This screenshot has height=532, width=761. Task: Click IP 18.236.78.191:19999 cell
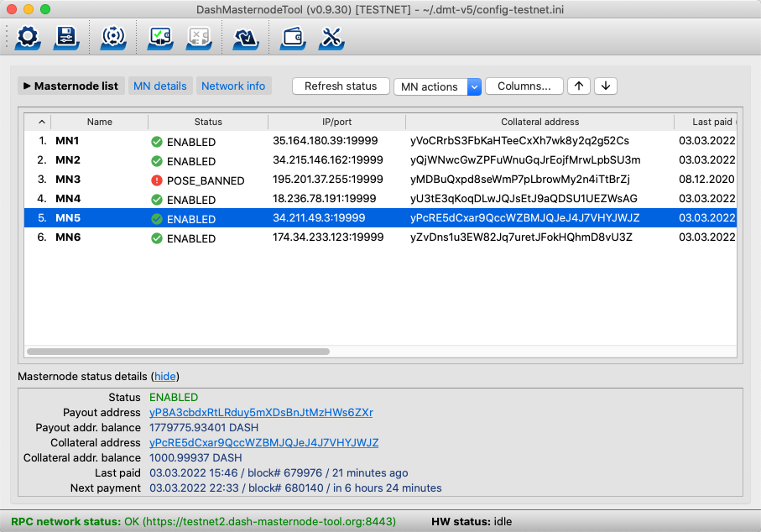(324, 199)
